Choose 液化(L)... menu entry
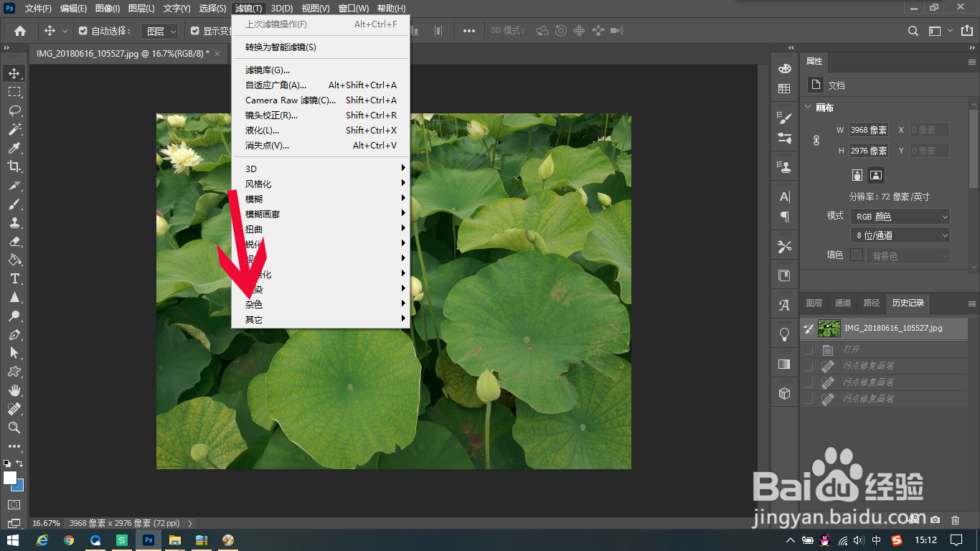 [x=321, y=130]
